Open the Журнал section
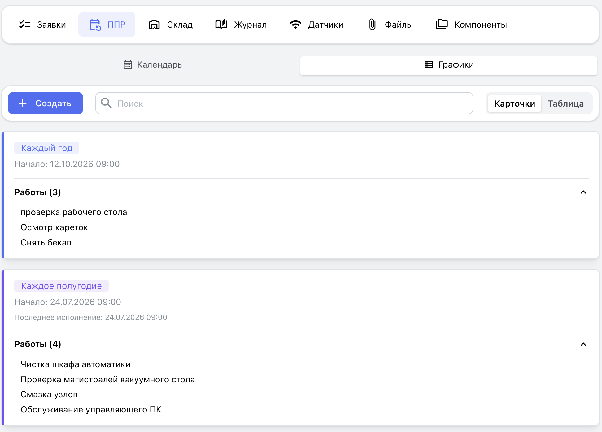602x432 pixels. click(x=241, y=25)
